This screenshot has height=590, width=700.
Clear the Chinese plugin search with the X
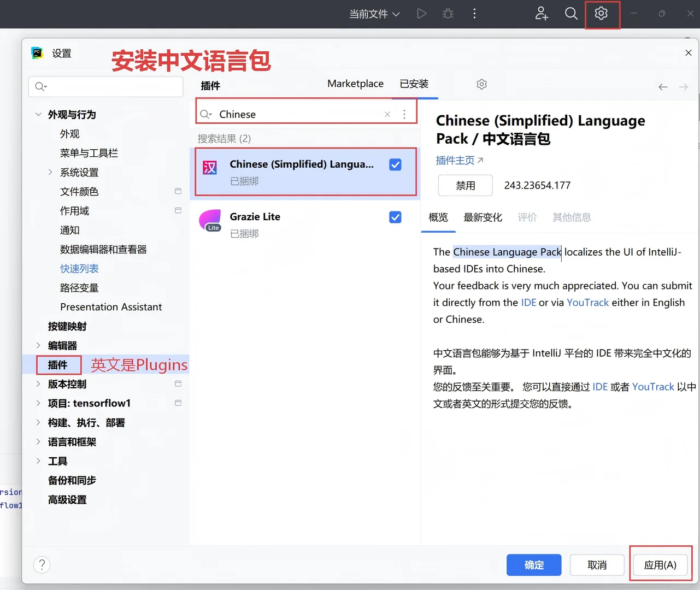pos(387,114)
